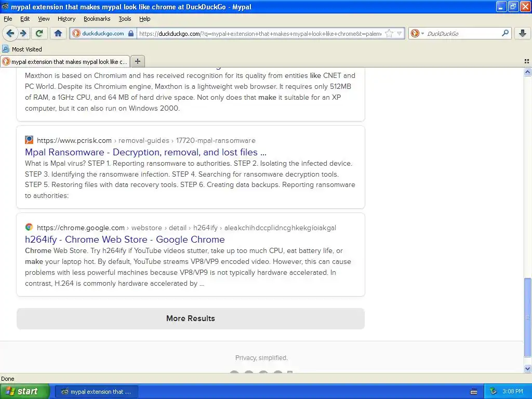Select the Mypal taskbar button
532x399 pixels.
(96, 392)
